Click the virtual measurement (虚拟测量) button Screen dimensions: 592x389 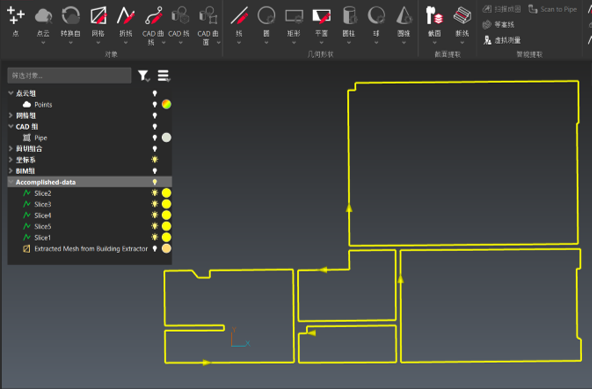tap(502, 40)
